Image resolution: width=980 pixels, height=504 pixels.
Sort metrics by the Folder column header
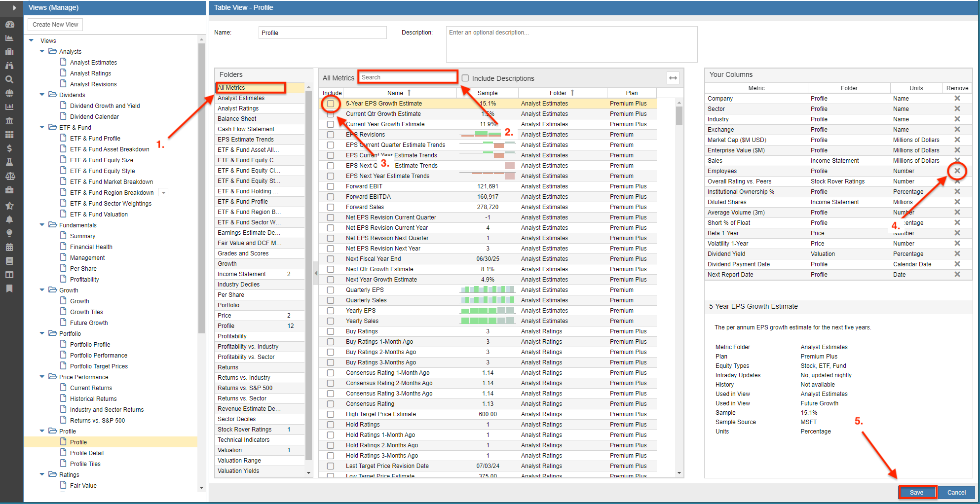coord(562,93)
